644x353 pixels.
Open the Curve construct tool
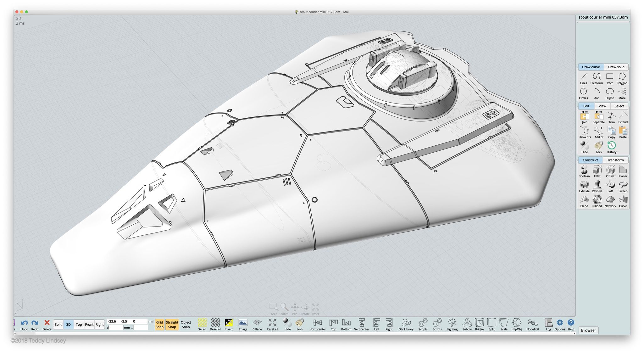tap(623, 201)
